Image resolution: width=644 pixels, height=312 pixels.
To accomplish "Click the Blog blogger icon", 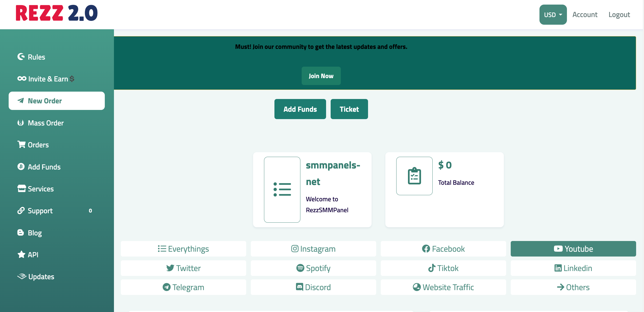I will click(x=21, y=233).
